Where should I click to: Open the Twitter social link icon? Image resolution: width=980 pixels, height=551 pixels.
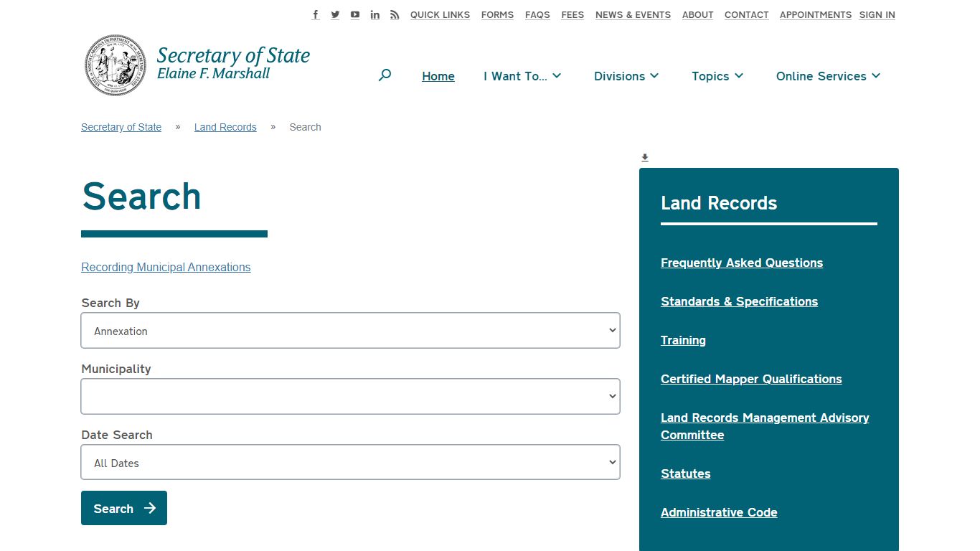point(335,14)
